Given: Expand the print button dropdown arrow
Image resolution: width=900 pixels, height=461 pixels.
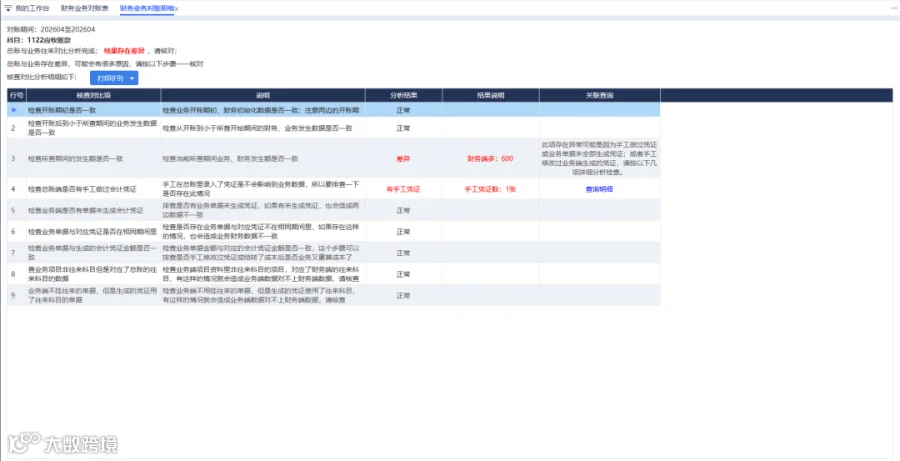Looking at the screenshot, I should (x=133, y=78).
